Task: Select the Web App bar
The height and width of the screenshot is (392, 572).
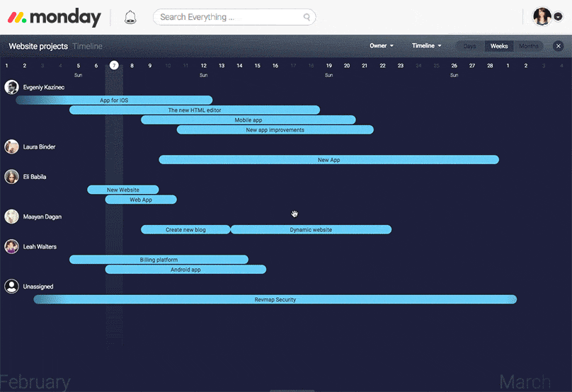Action: [141, 200]
